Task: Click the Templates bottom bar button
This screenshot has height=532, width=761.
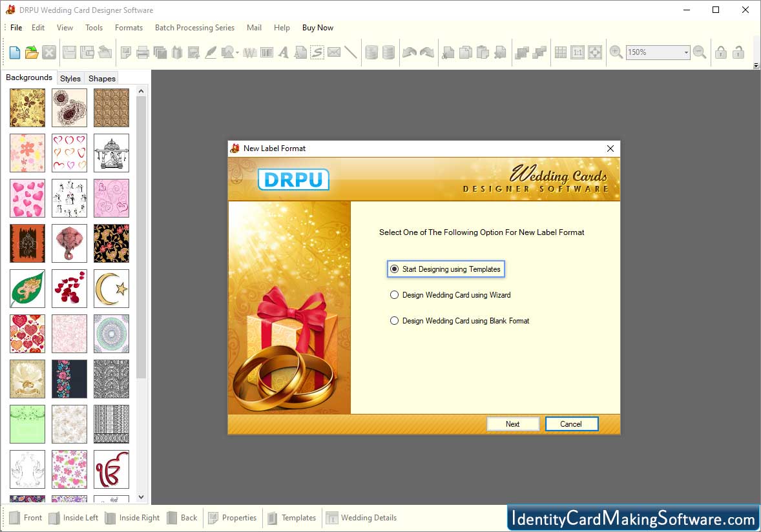Action: [292, 517]
